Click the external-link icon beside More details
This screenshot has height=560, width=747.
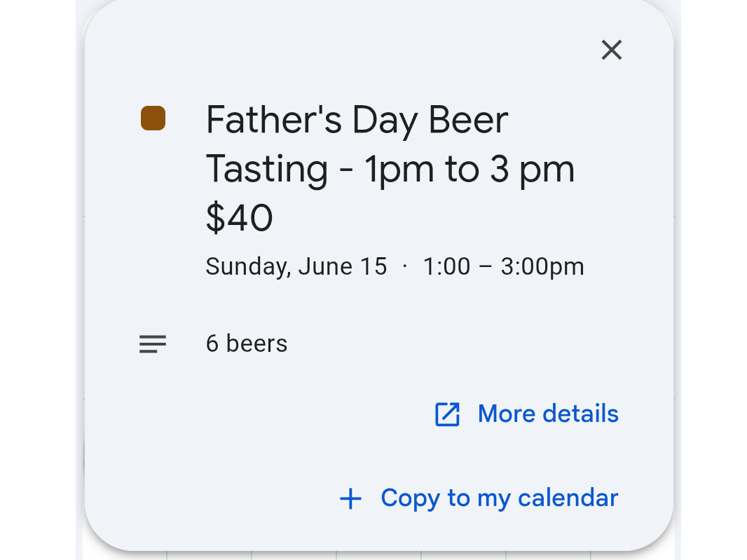447,414
